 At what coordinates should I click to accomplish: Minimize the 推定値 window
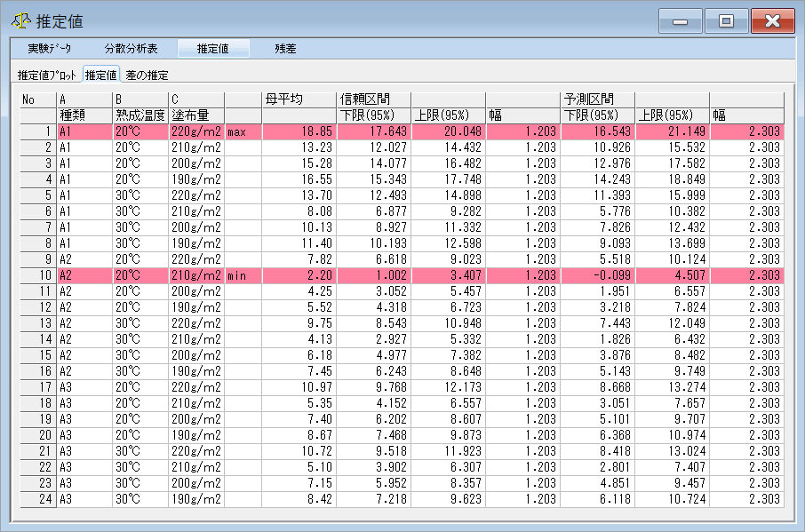[681, 20]
